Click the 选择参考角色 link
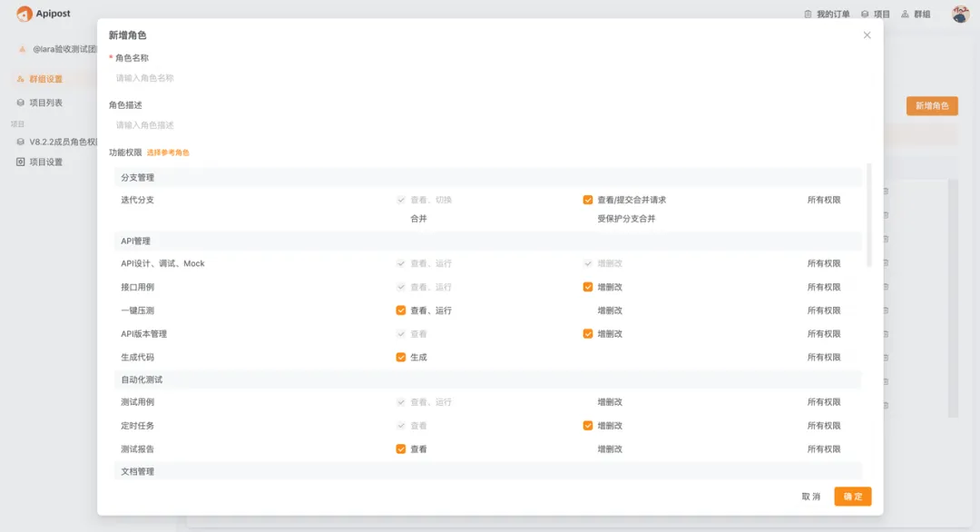 168,153
